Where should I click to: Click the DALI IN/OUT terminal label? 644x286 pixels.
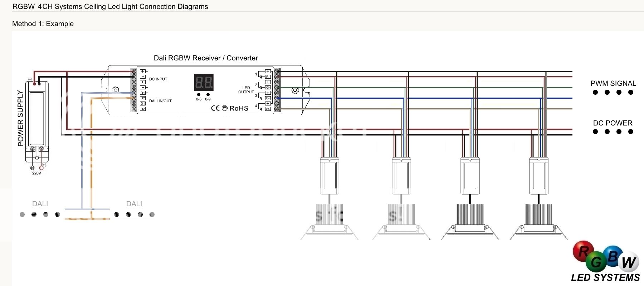(160, 101)
